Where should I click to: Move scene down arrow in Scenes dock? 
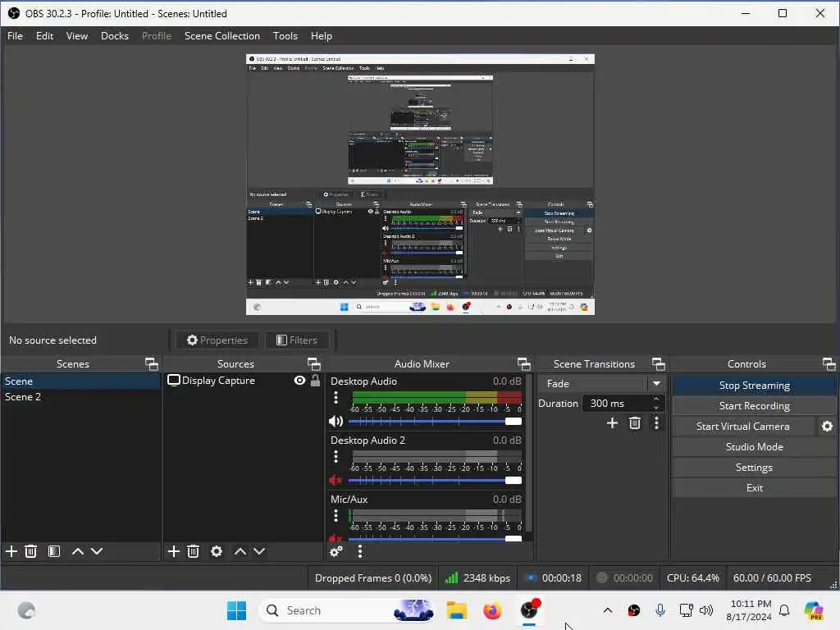(97, 551)
